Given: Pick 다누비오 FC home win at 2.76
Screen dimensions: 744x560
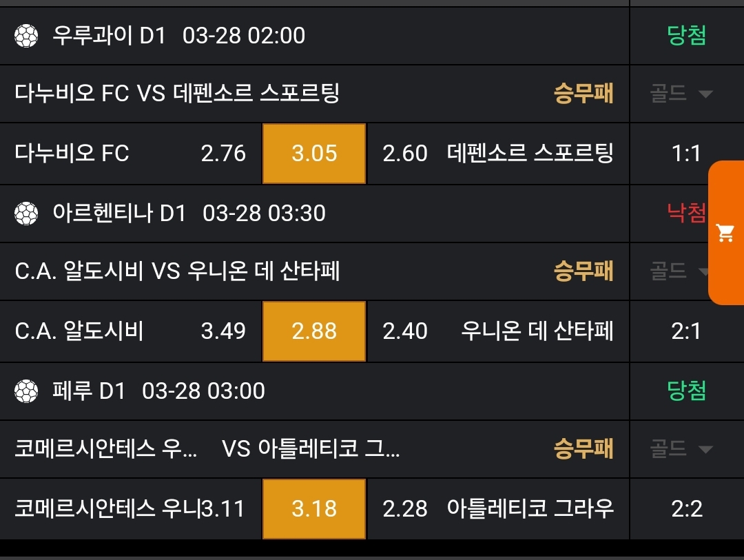Looking at the screenshot, I should point(131,154).
